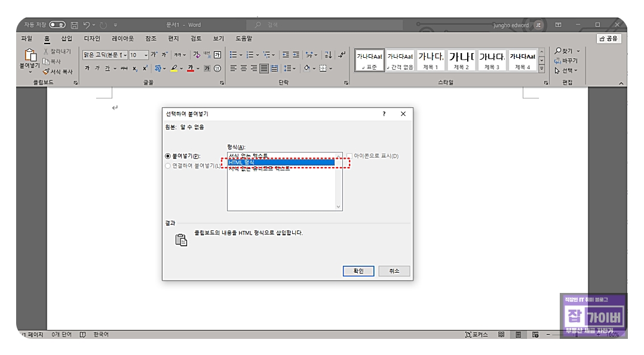Screen dimensions: 644x355
Task: Switch to Web Layout view in status bar
Action: click(x=535, y=335)
